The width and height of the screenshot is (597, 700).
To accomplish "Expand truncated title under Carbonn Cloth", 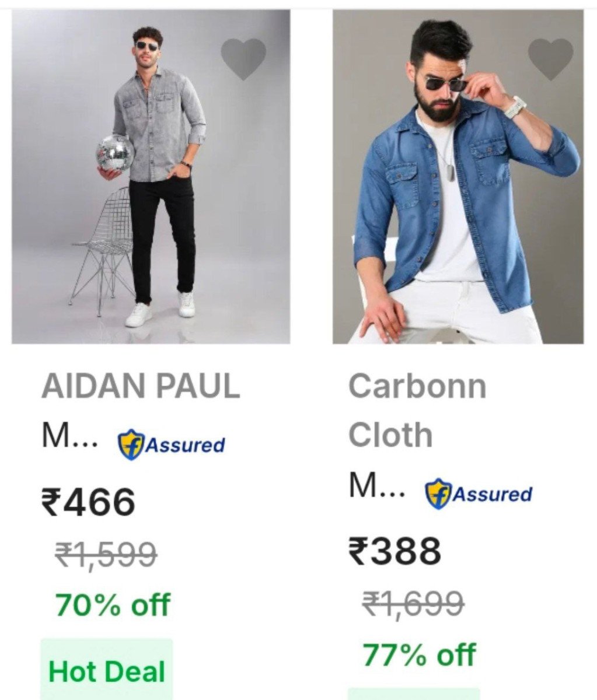I will tap(377, 486).
